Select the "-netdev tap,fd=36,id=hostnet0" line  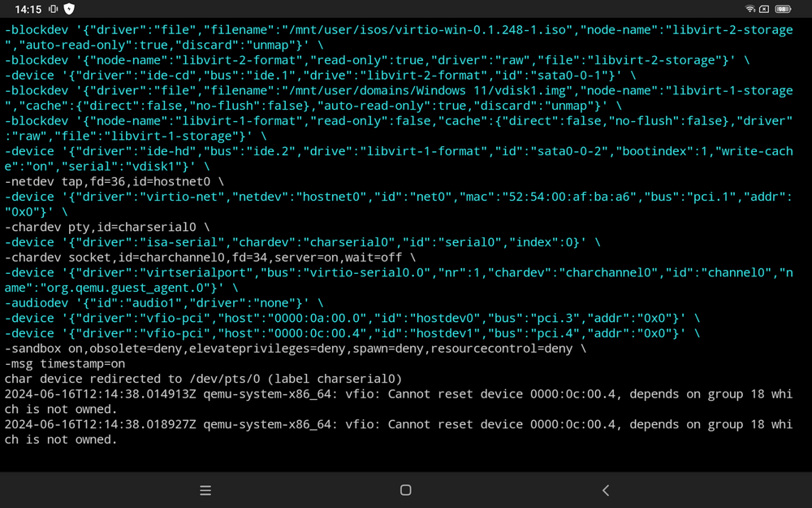(x=114, y=181)
